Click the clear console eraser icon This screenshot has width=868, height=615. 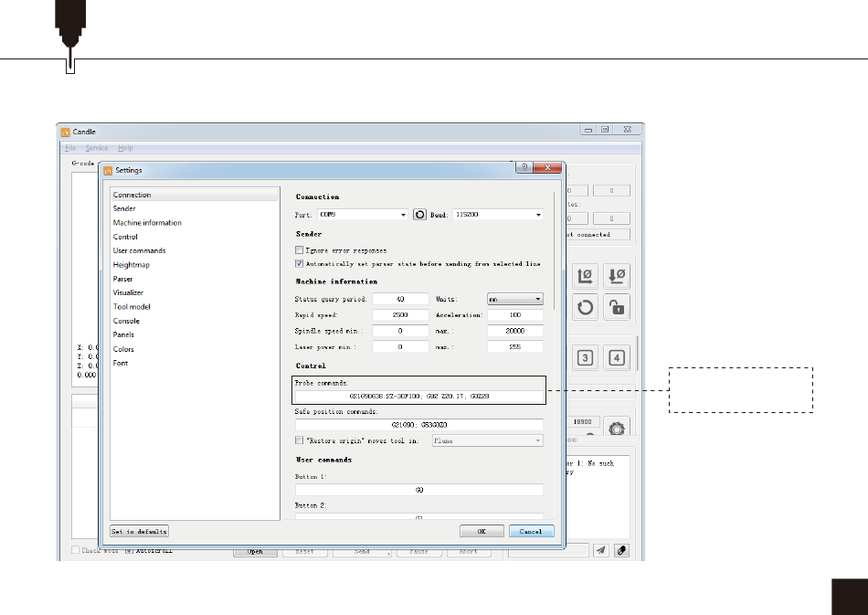click(x=621, y=550)
